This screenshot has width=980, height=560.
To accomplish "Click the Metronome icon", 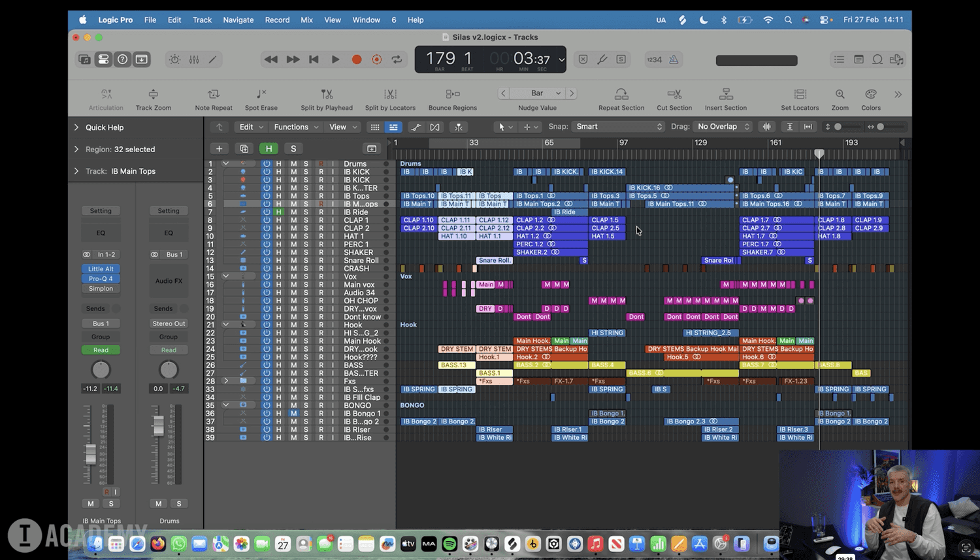I will pyautogui.click(x=674, y=59).
